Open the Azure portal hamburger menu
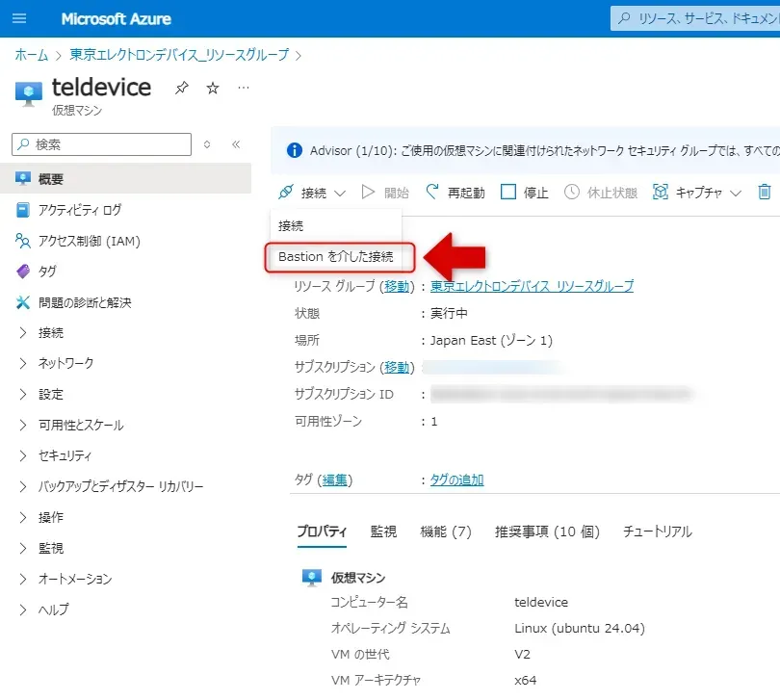 (19, 18)
